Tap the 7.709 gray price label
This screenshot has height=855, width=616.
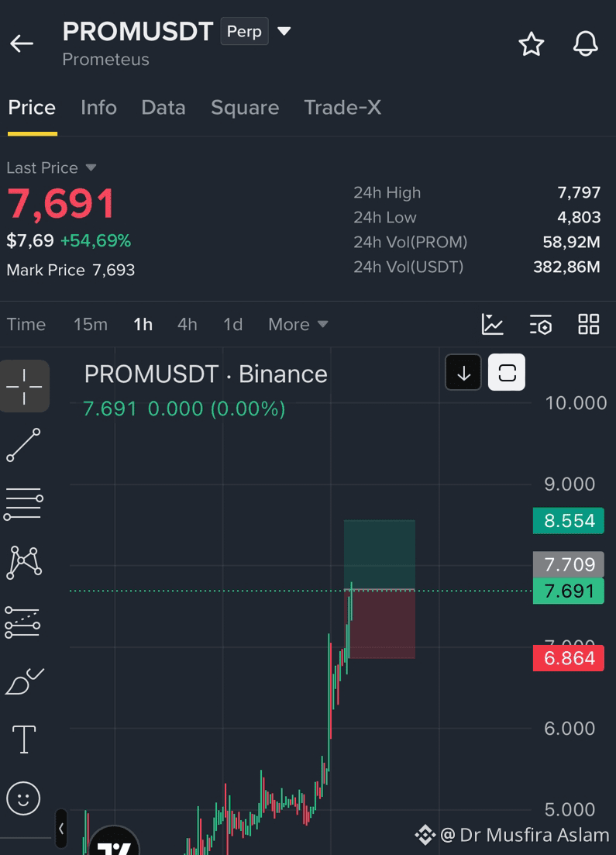(569, 564)
